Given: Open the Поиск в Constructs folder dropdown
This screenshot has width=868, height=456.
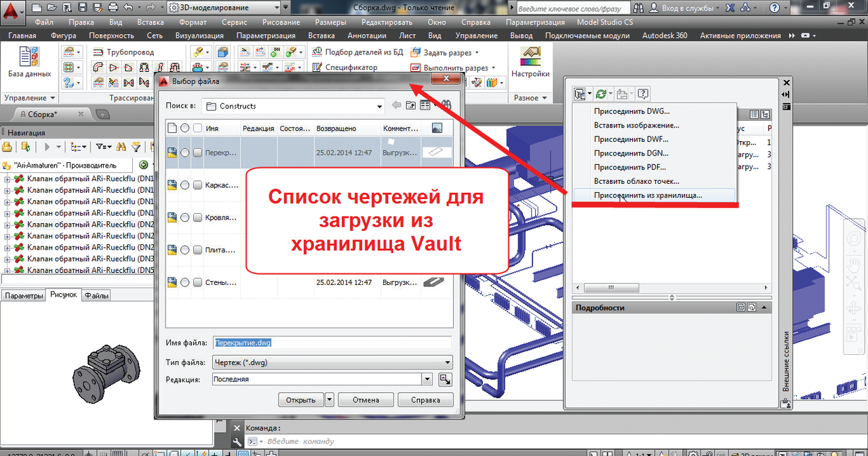Looking at the screenshot, I should (x=380, y=106).
